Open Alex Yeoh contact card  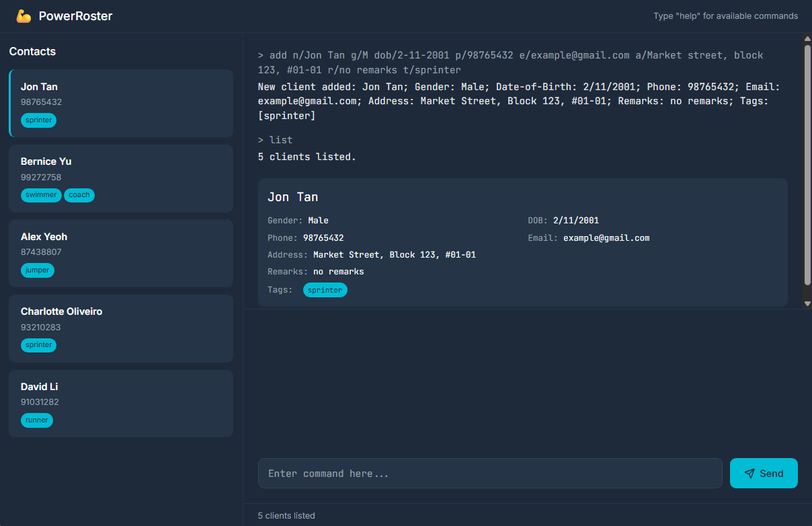coord(121,253)
